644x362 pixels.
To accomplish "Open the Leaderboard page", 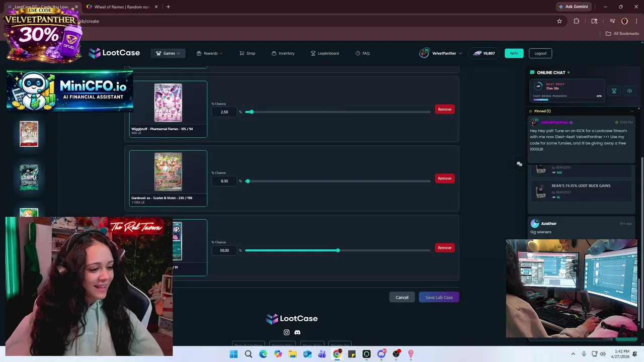I will pyautogui.click(x=325, y=53).
